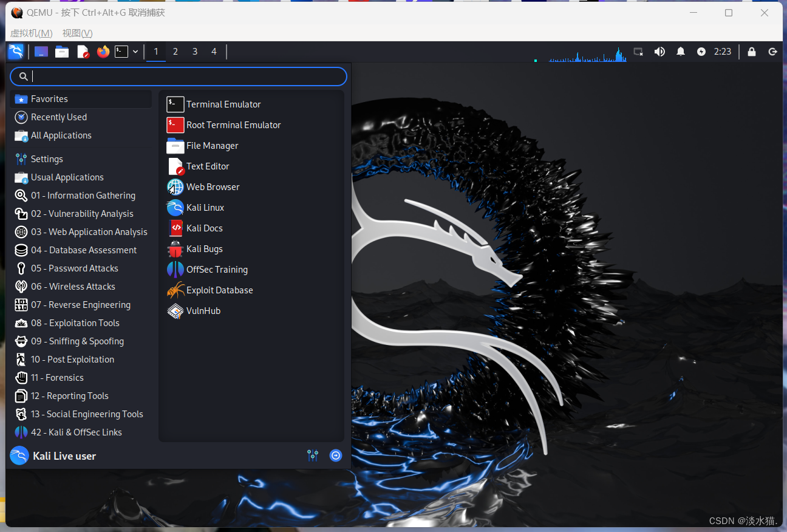Open 02 - Vulnerability Analysis category
This screenshot has height=532, width=787.
coord(81,214)
